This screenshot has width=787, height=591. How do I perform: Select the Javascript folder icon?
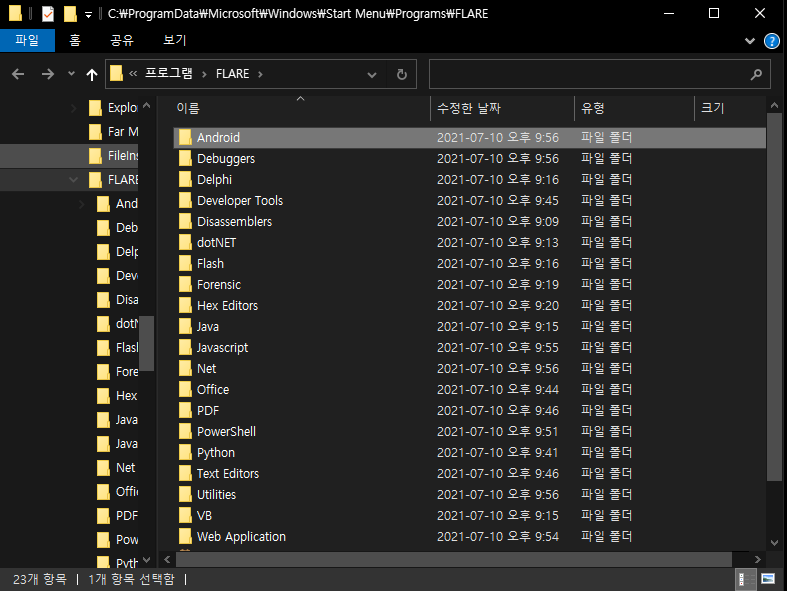pos(185,347)
